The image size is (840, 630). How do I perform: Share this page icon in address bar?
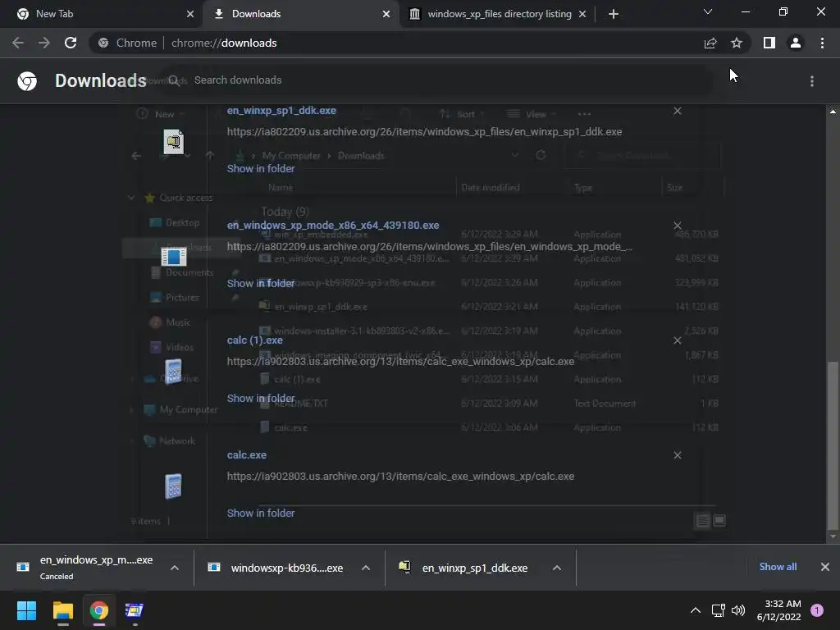(710, 43)
